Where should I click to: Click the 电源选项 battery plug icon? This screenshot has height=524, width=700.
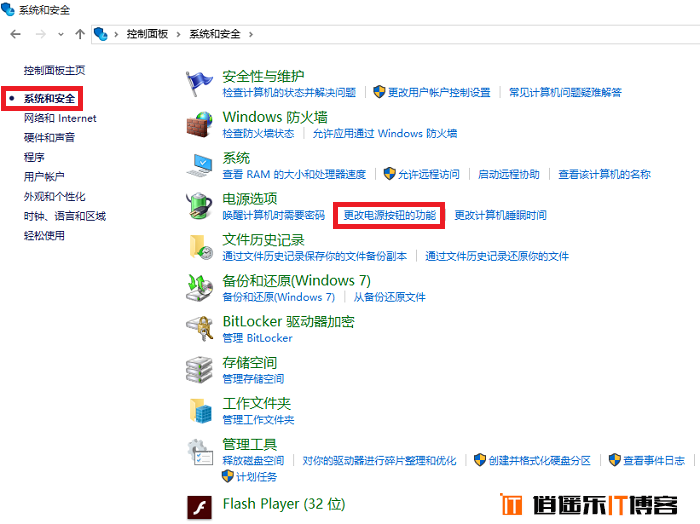tap(199, 206)
